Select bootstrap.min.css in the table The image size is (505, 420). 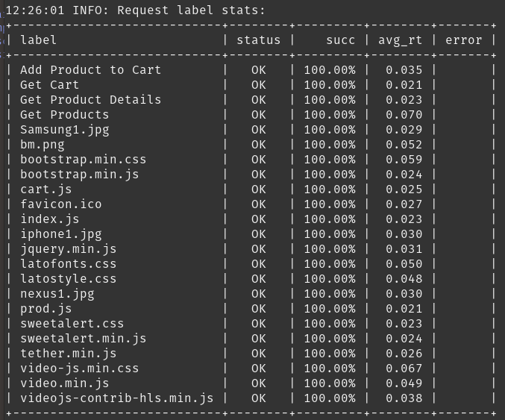tap(83, 160)
